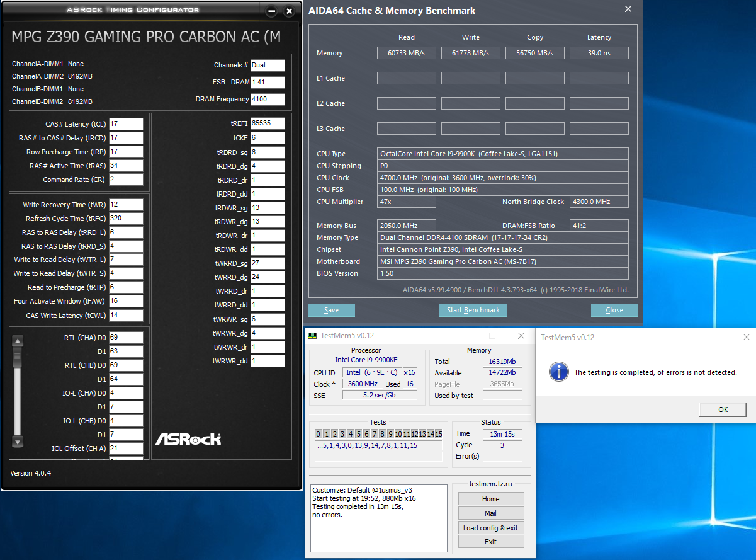This screenshot has width=756, height=560.
Task: Click the CPU Type field in AIDA64
Action: (503, 154)
